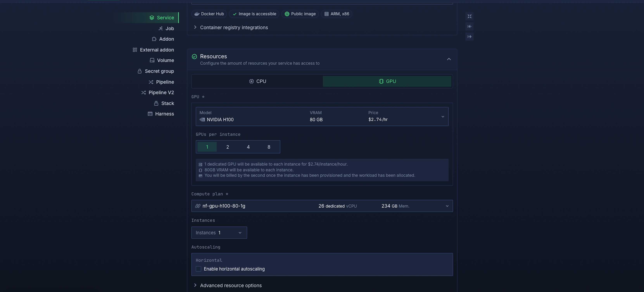Image resolution: width=644 pixels, height=292 pixels.
Task: Click the '80 GB' VRAM value
Action: 316,120
